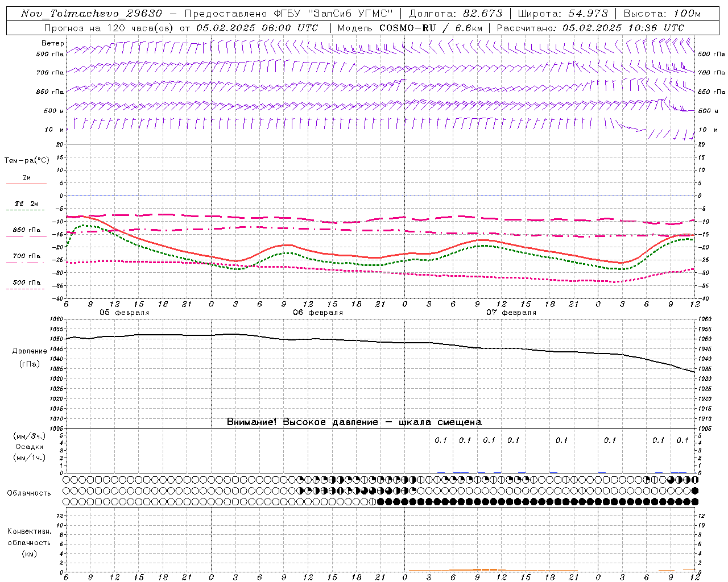The height and width of the screenshot is (582, 728).
Task: Click the left 500 м wind level label
Action: tap(53, 111)
